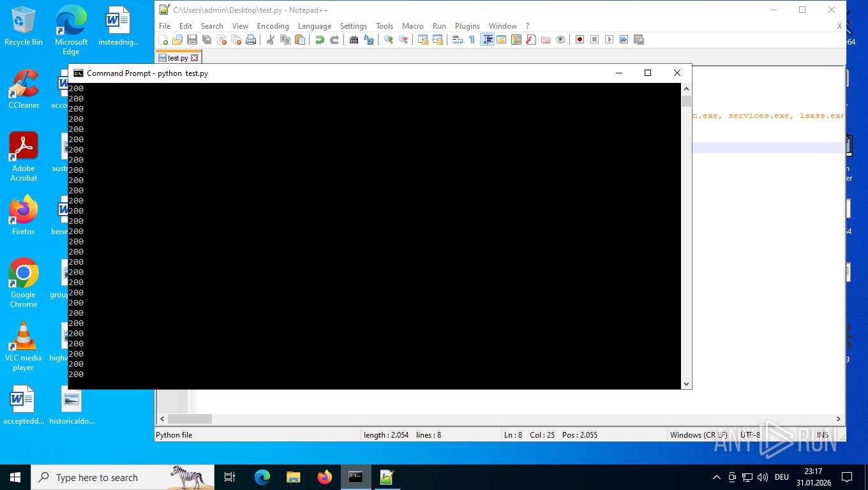
Task: Open Find with the binoculars icon
Action: tap(354, 40)
